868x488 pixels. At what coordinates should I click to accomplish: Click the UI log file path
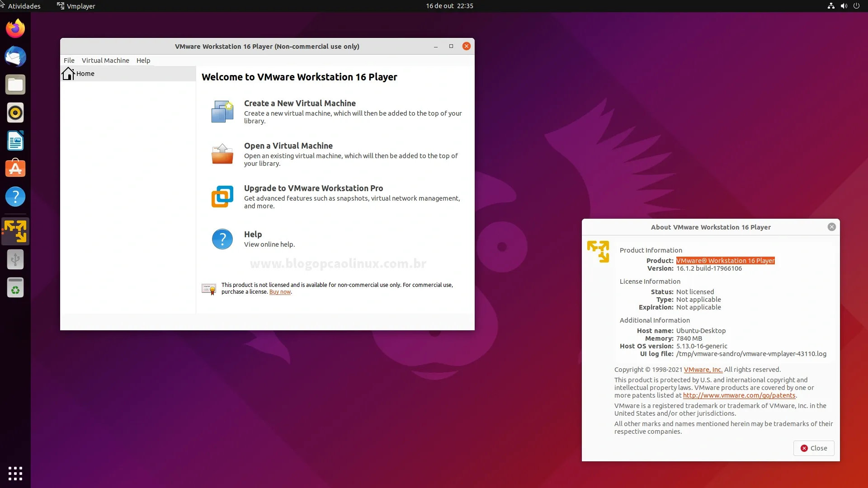click(751, 354)
